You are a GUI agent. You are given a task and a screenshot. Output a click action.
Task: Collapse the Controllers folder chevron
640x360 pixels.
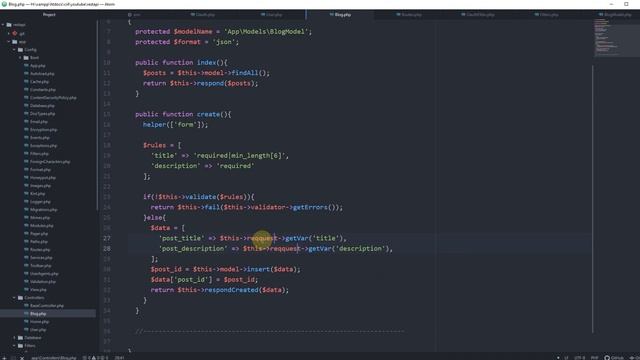15,298
